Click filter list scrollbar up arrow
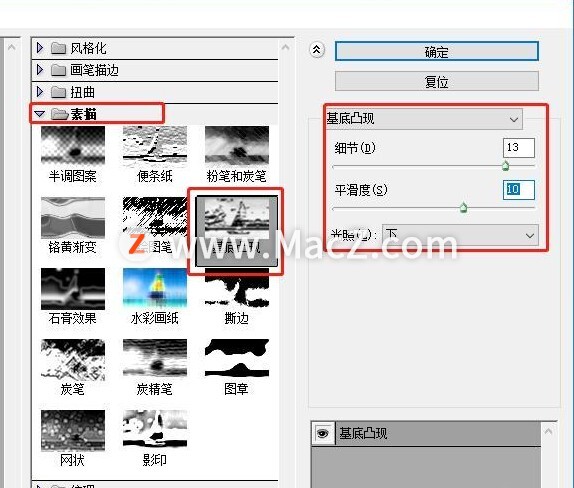The width and height of the screenshot is (574, 488). [286, 47]
